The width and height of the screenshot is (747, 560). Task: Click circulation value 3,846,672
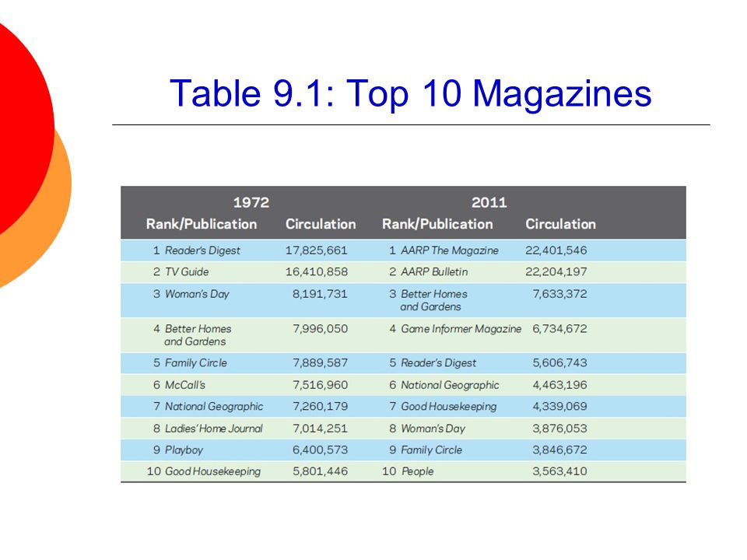[x=559, y=450]
